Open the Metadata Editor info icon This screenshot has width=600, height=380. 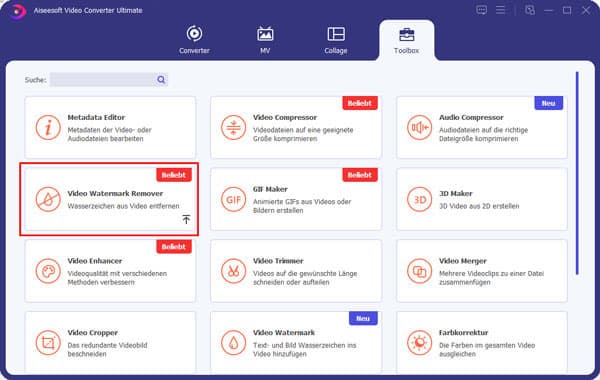tap(48, 127)
